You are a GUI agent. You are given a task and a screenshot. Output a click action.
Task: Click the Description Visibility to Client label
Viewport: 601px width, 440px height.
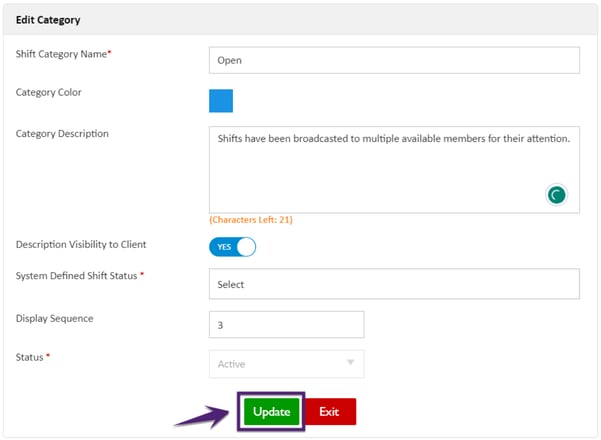click(82, 245)
